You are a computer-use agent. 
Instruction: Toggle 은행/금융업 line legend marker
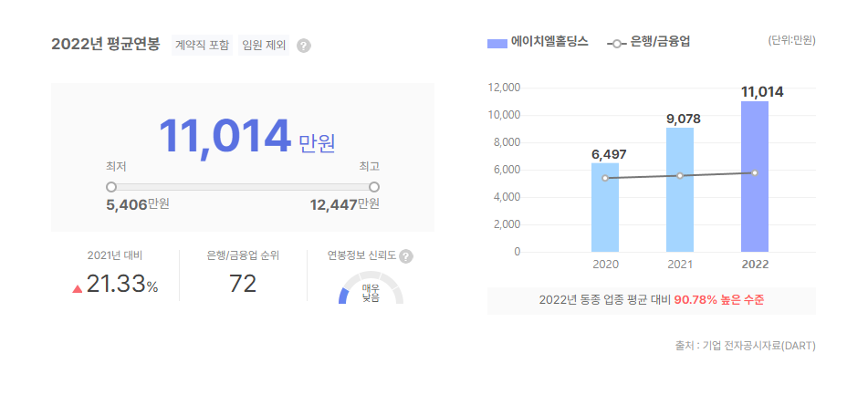[617, 43]
